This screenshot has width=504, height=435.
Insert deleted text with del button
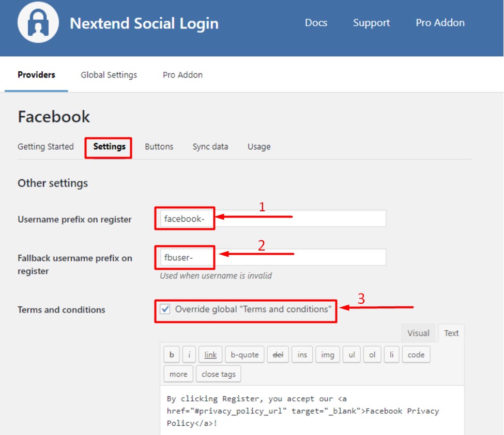278,355
